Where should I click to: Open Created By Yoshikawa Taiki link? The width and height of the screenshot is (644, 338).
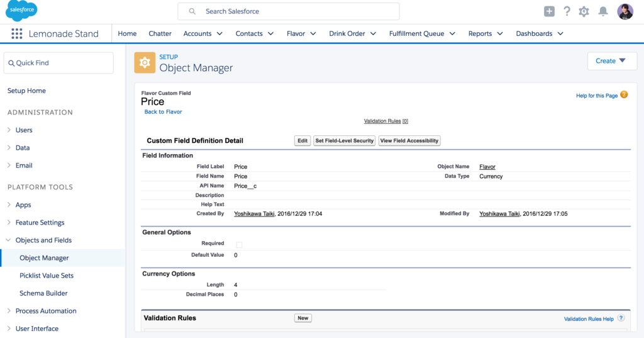(x=254, y=214)
